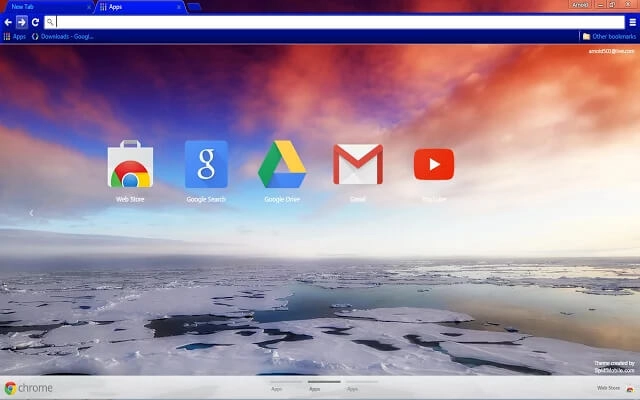
Task: Launch the Gmail app icon
Action: (358, 164)
